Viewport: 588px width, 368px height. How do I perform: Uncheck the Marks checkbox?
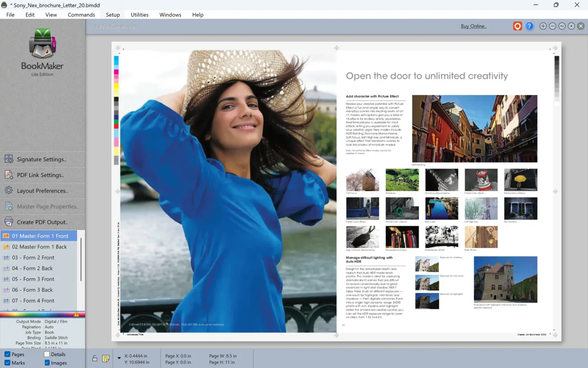tap(7, 363)
